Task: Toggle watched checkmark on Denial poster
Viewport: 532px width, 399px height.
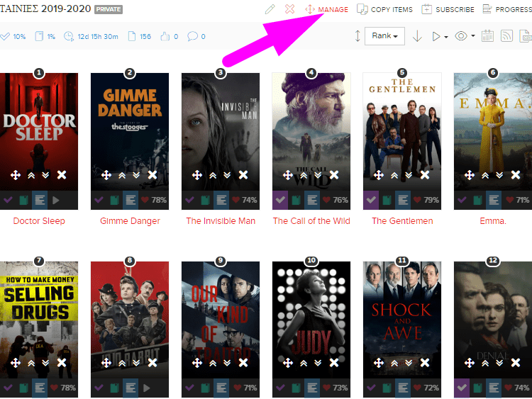Action: [462, 388]
